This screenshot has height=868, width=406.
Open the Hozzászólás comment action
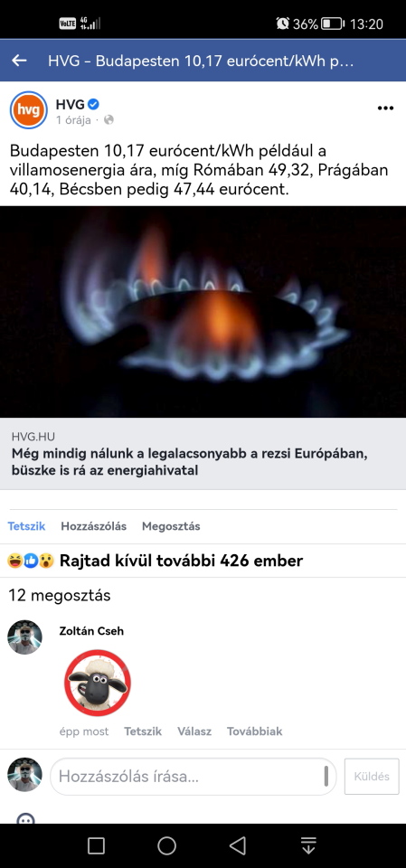(x=94, y=526)
